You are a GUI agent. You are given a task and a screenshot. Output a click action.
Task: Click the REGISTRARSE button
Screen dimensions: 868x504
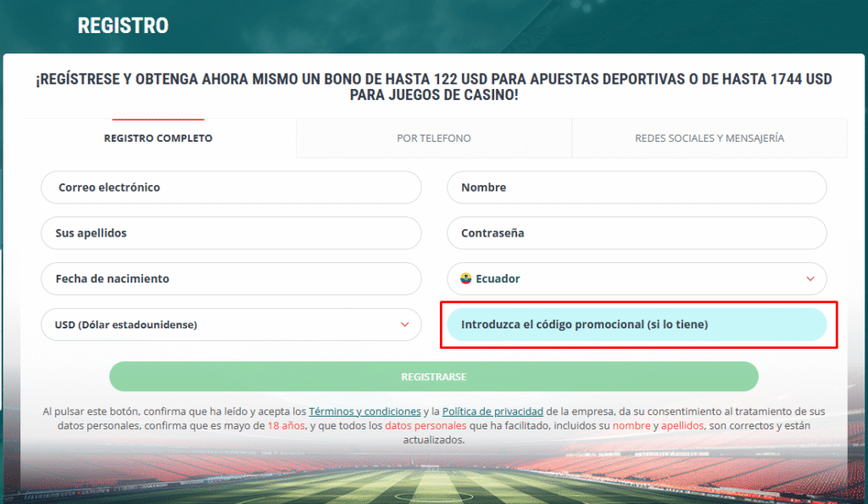[434, 376]
